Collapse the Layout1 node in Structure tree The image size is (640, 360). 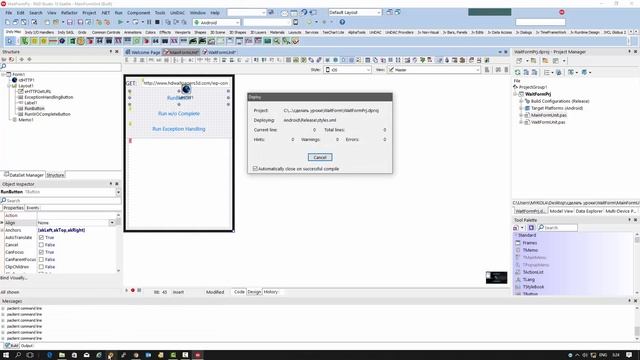pyautogui.click(x=9, y=86)
